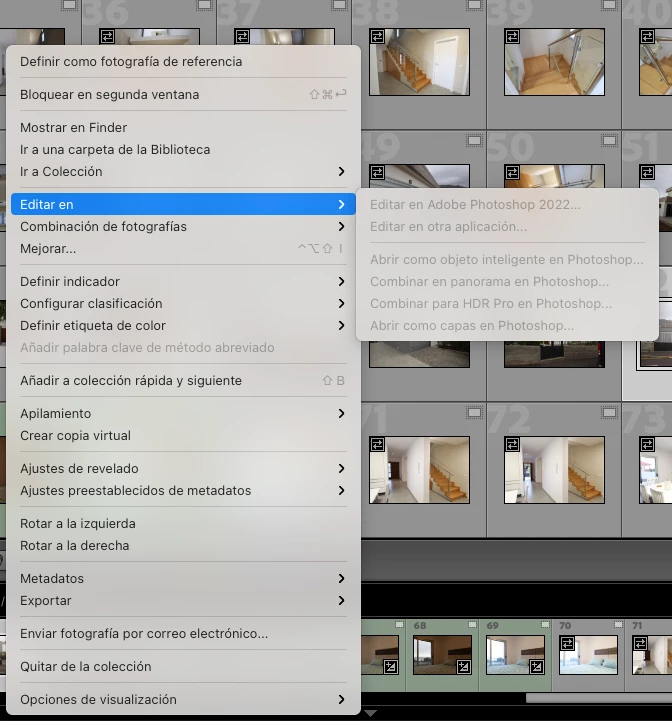Select Enviar fotografía por correo electrónico...
Image resolution: width=672 pixels, height=721 pixels.
[x=183, y=634]
